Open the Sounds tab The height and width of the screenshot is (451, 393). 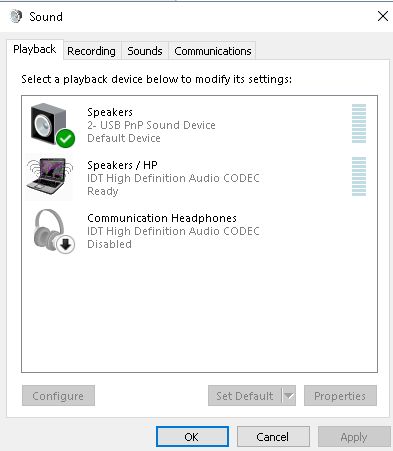(x=145, y=51)
